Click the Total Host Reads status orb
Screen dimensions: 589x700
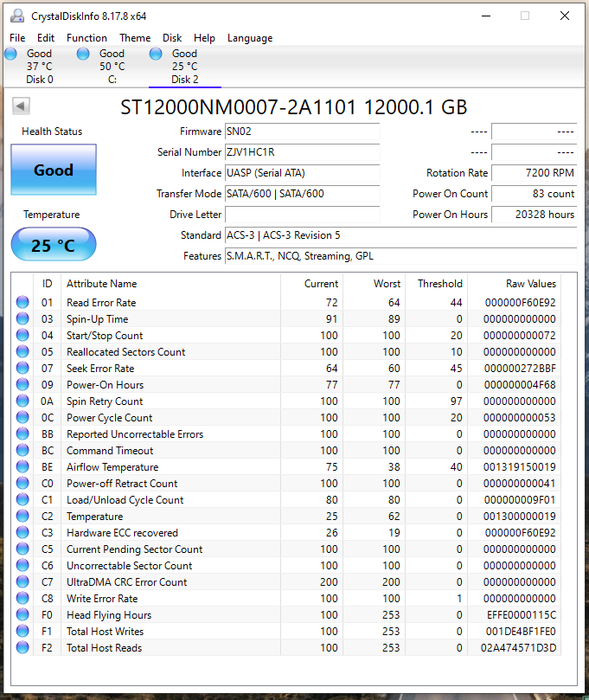tap(22, 647)
